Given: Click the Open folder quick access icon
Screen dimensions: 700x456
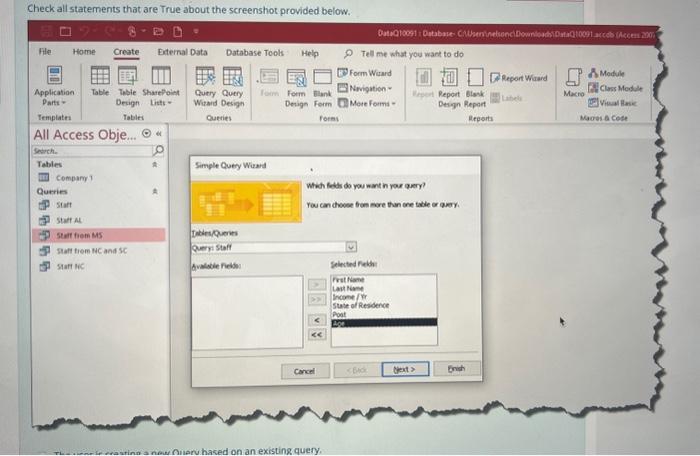Looking at the screenshot, I should pos(158,31).
